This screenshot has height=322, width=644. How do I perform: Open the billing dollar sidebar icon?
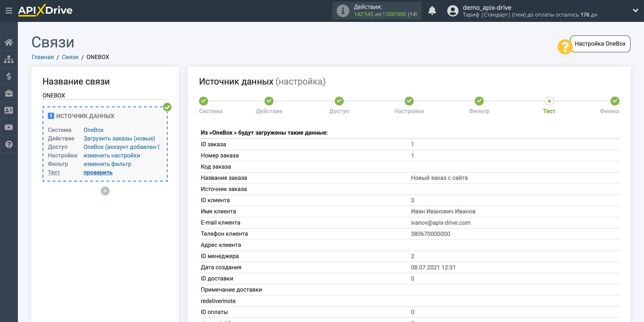[9, 76]
